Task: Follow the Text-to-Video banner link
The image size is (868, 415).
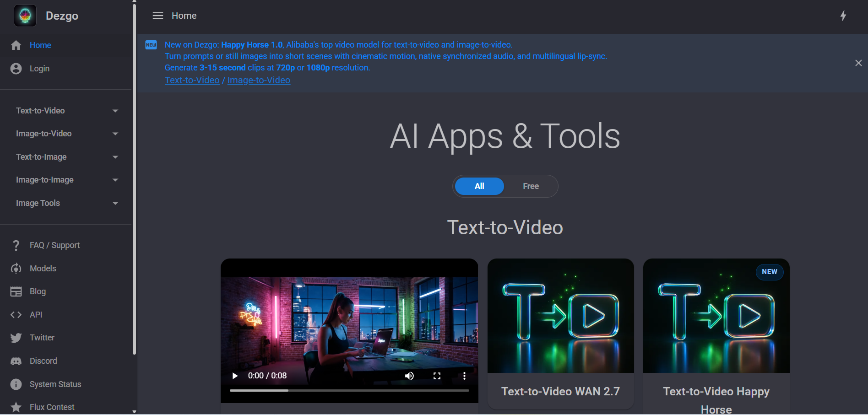Action: coord(192,80)
